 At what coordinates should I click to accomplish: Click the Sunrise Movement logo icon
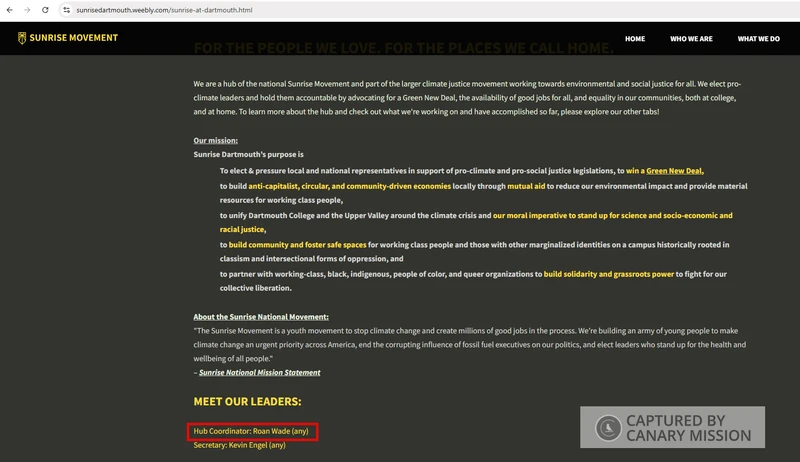(22, 38)
